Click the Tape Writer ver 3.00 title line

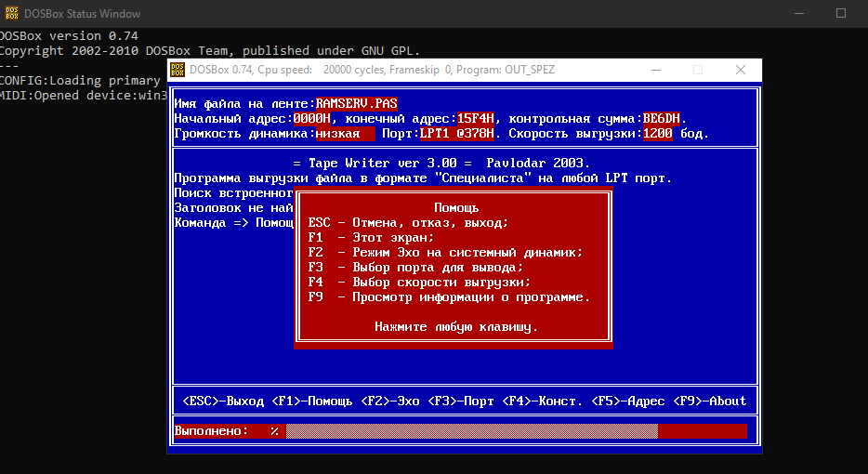[x=441, y=164]
